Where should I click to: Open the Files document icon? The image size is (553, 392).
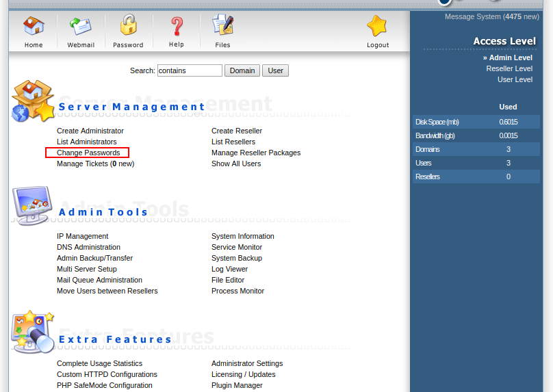click(x=222, y=25)
